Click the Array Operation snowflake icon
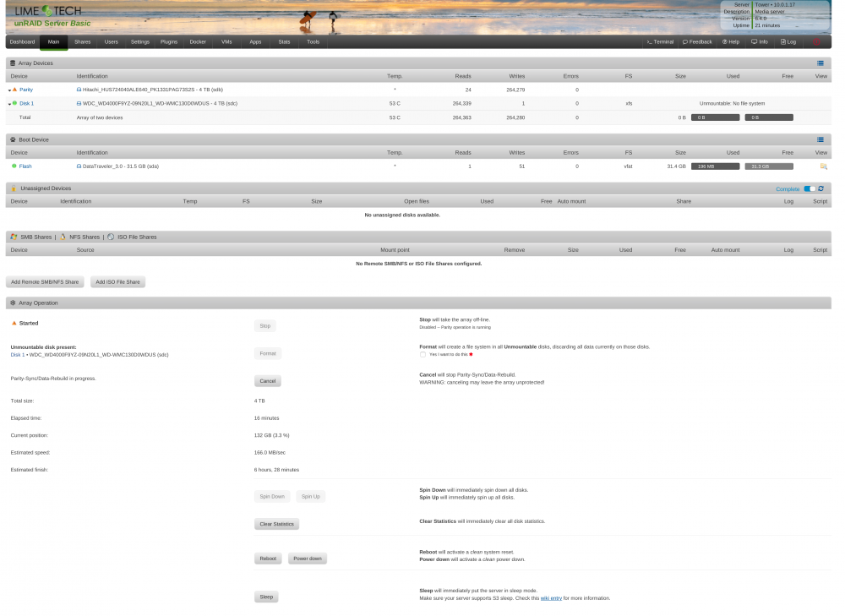Image resolution: width=845 pixels, height=616 pixels. (x=13, y=303)
